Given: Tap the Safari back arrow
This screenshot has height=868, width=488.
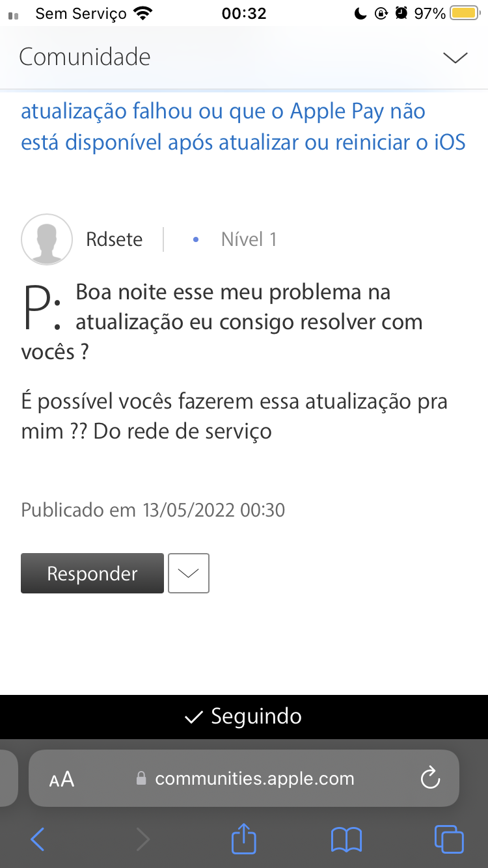Looking at the screenshot, I should tap(38, 839).
